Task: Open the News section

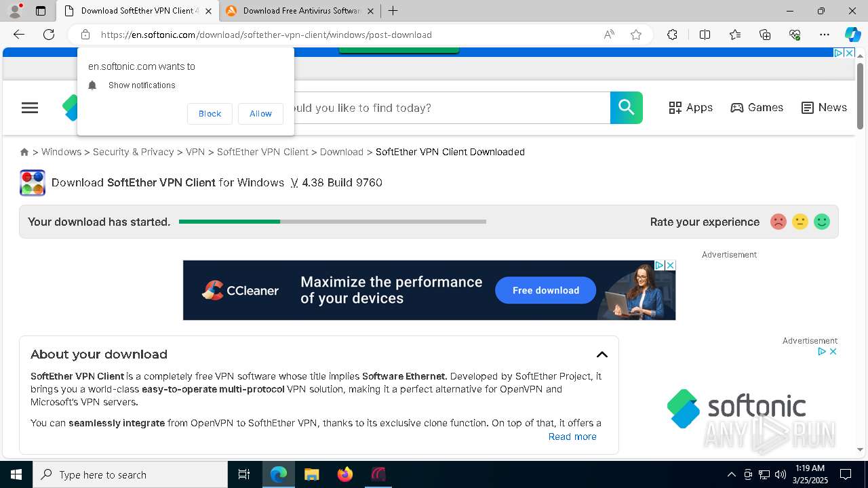Action: (x=824, y=108)
